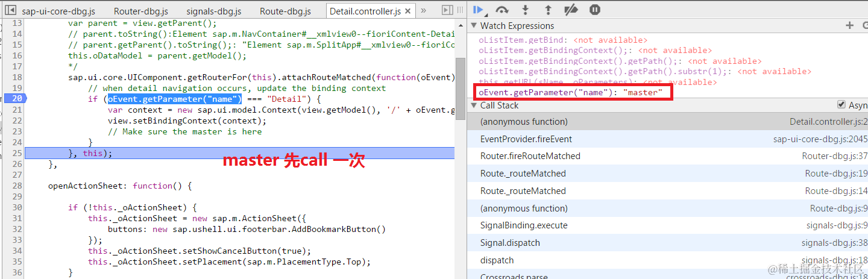Resume script execution
This screenshot has width=868, height=279.
pyautogui.click(x=479, y=9)
